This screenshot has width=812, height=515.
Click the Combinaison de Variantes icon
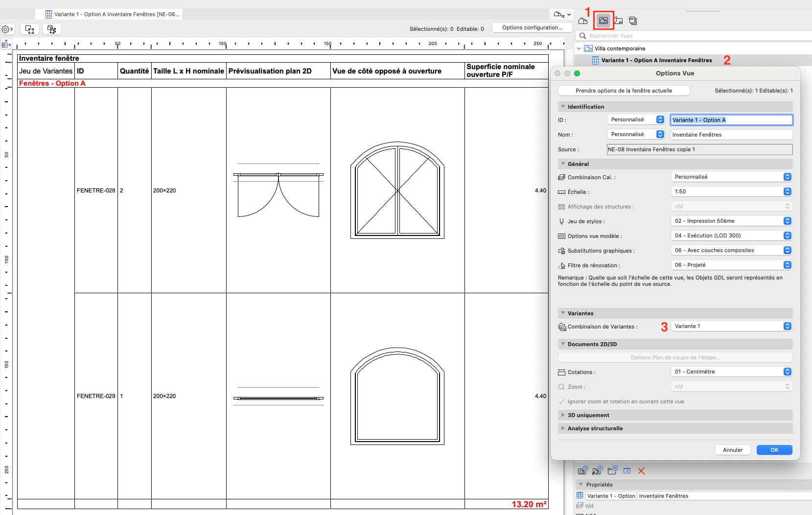[x=562, y=327]
